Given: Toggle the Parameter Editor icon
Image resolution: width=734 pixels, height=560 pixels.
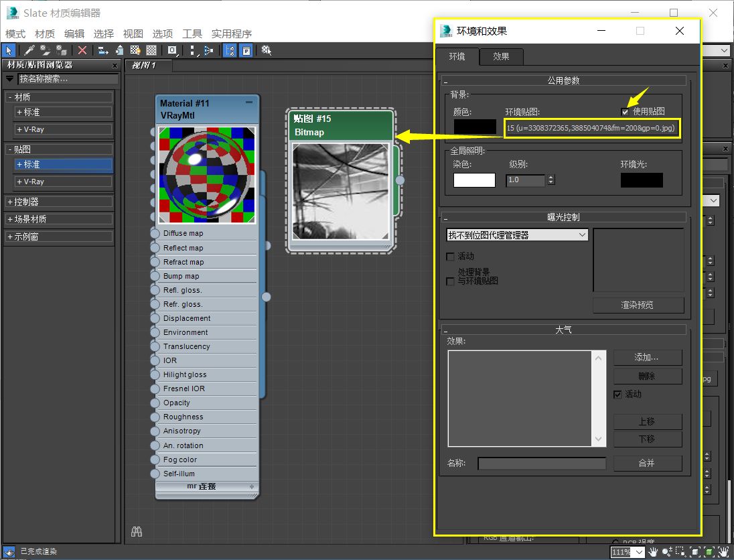Looking at the screenshot, I should click(246, 50).
